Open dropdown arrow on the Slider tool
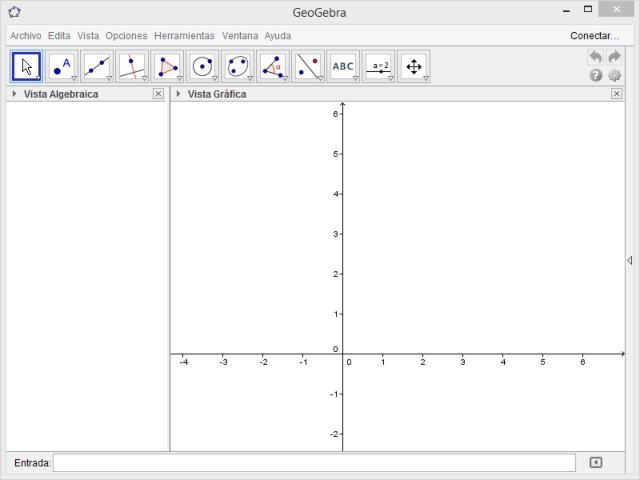The image size is (640, 480). 391,78
